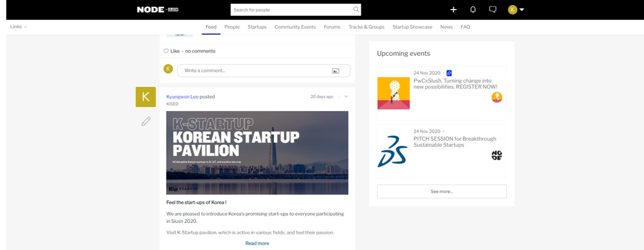Expand the Links dropdown
This screenshot has width=644, height=250.
pos(19,27)
